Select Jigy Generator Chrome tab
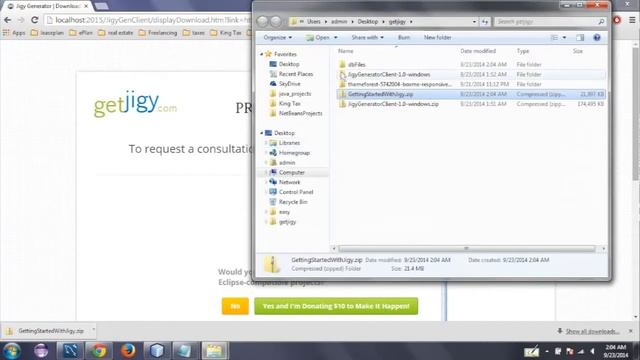Viewport: 640px width, 360px height. 48,6
